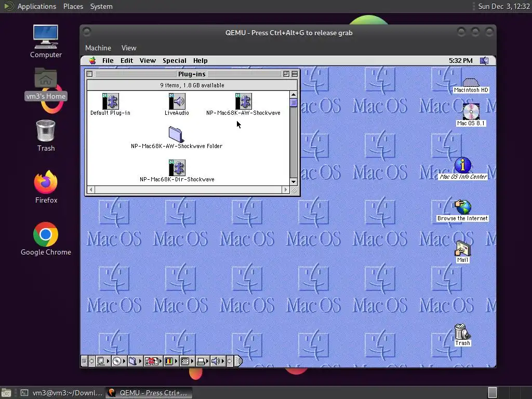Open the CD player Control Strip module

tap(117, 361)
